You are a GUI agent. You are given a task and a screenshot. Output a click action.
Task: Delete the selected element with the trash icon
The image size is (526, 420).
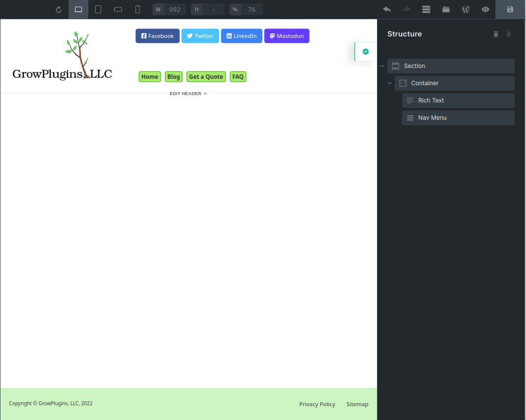point(495,34)
